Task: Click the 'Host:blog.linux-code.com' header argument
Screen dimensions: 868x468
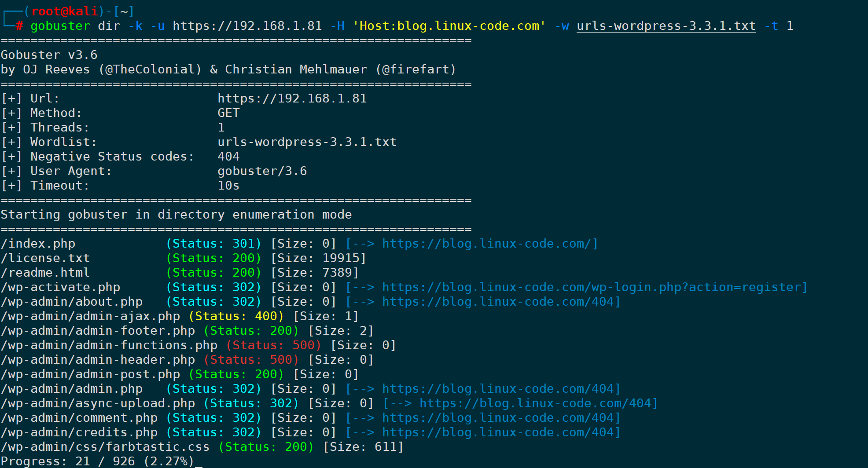Action: (449, 26)
